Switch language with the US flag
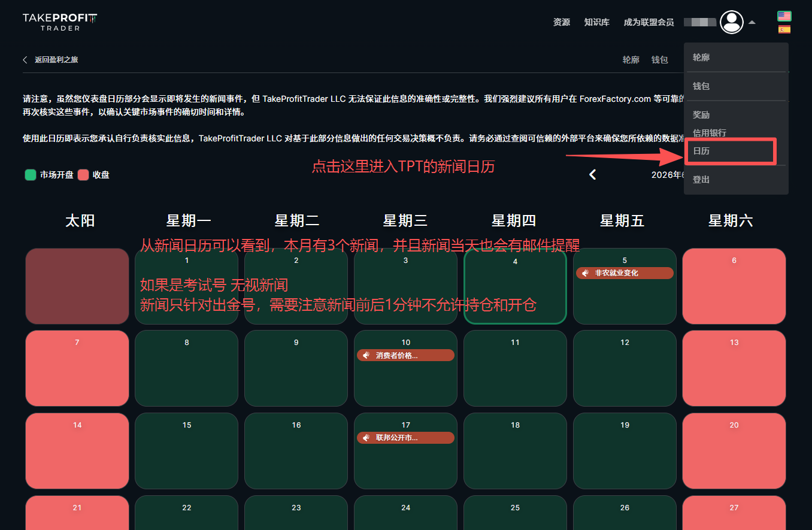Viewport: 812px width, 530px height. 784,16
